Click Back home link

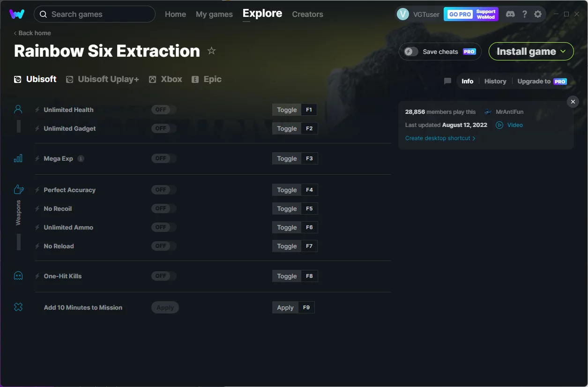[32, 33]
